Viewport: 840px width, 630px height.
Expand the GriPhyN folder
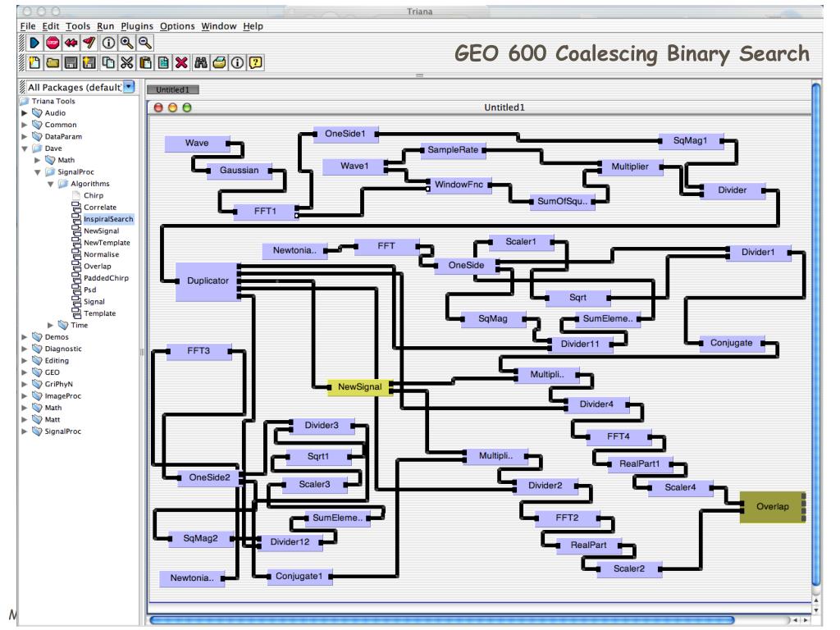pos(24,384)
